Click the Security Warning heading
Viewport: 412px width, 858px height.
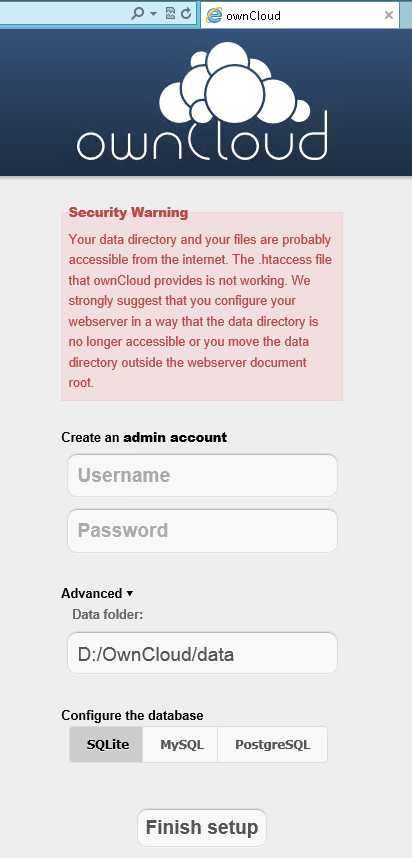pyautogui.click(x=129, y=212)
